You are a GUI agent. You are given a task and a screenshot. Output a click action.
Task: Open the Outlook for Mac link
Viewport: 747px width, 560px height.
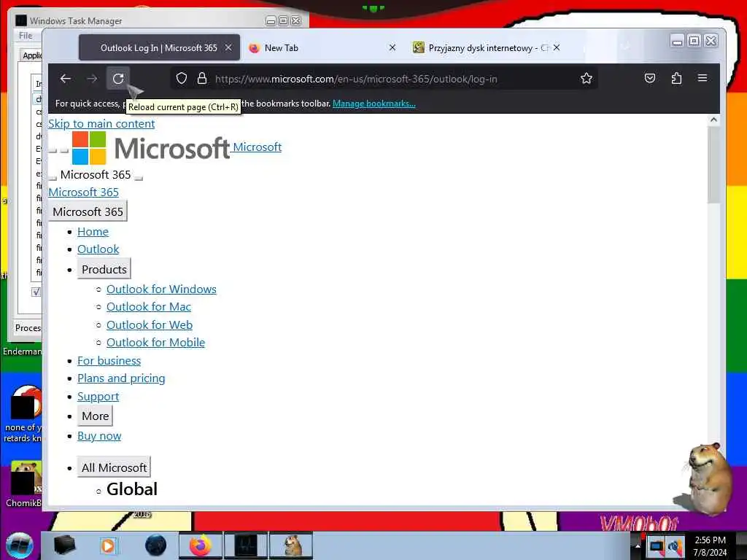[x=149, y=307]
